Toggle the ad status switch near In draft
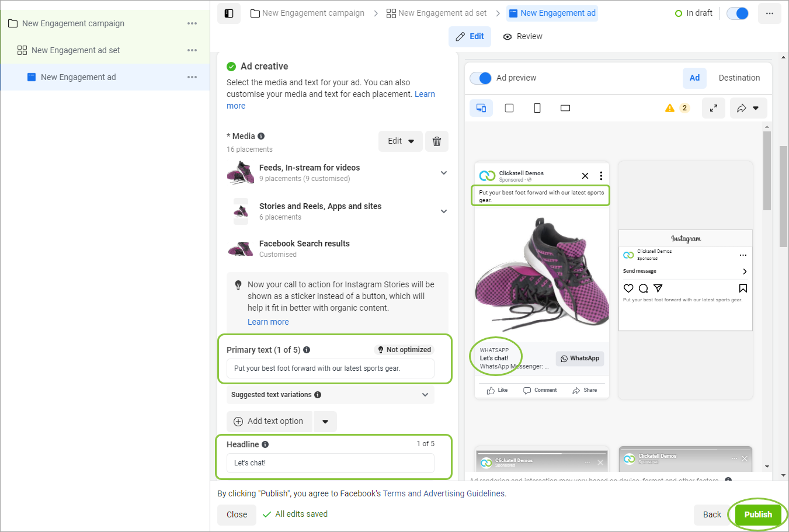The width and height of the screenshot is (789, 532). click(738, 13)
